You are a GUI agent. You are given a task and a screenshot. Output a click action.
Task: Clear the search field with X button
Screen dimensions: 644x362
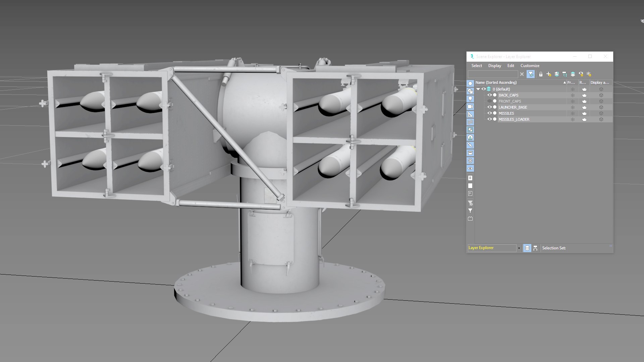(522, 74)
